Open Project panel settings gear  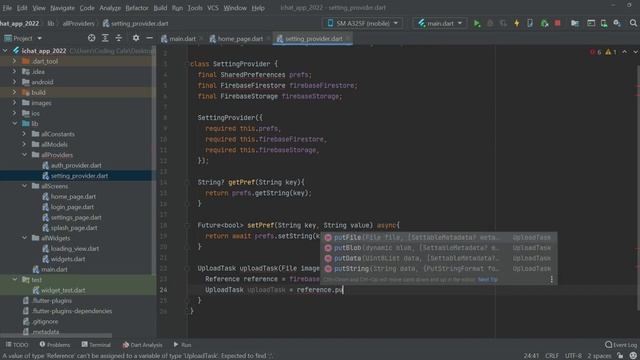pos(136,38)
